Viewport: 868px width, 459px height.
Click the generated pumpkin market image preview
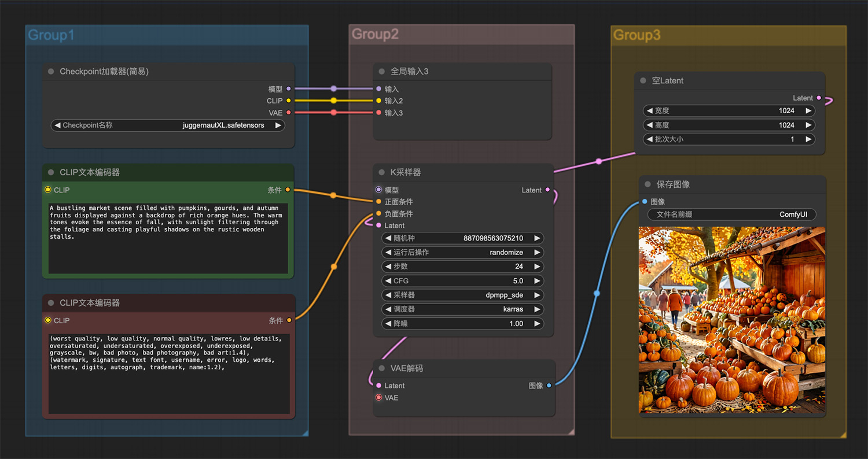pyautogui.click(x=732, y=320)
